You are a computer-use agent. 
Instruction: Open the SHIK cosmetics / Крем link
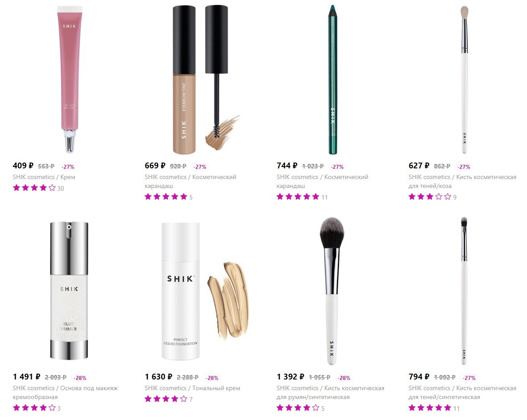pos(44,177)
